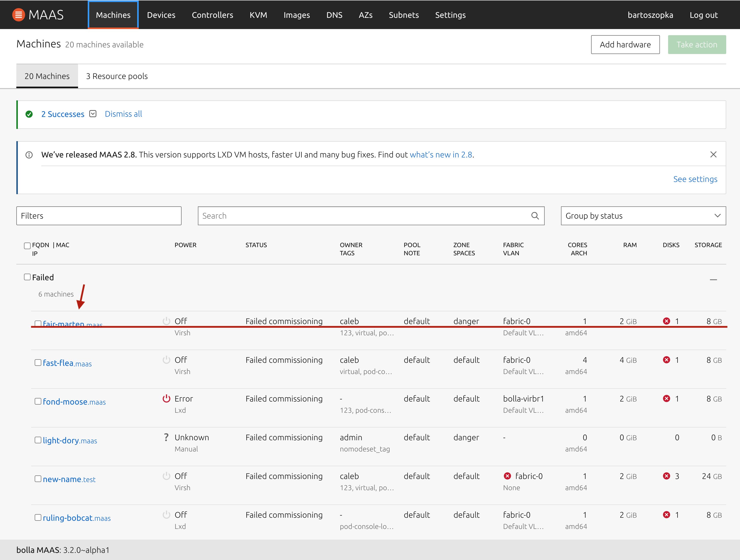Expand the 2 Successes notification
This screenshot has width=740, height=560.
pos(93,114)
